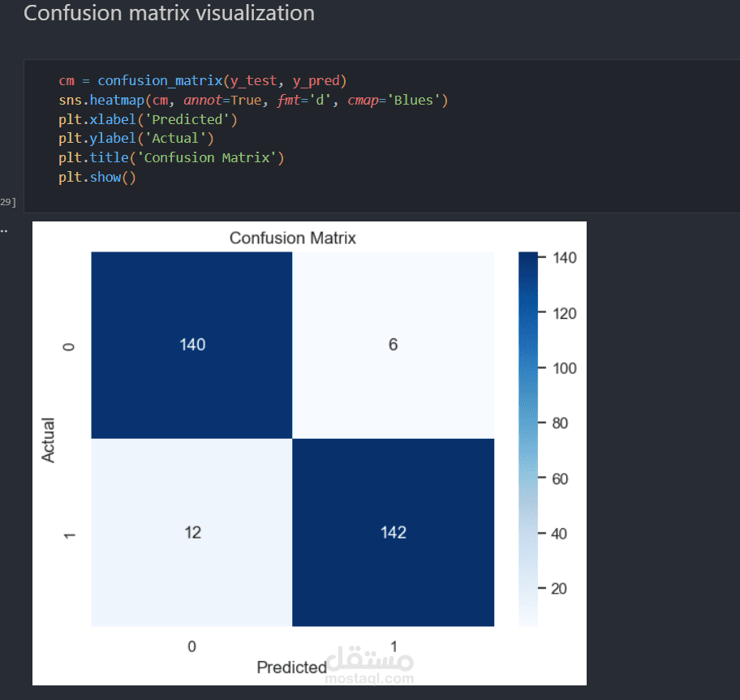The image size is (740, 700).
Task: Place cursor on the sns.heatmap code line
Action: (252, 101)
